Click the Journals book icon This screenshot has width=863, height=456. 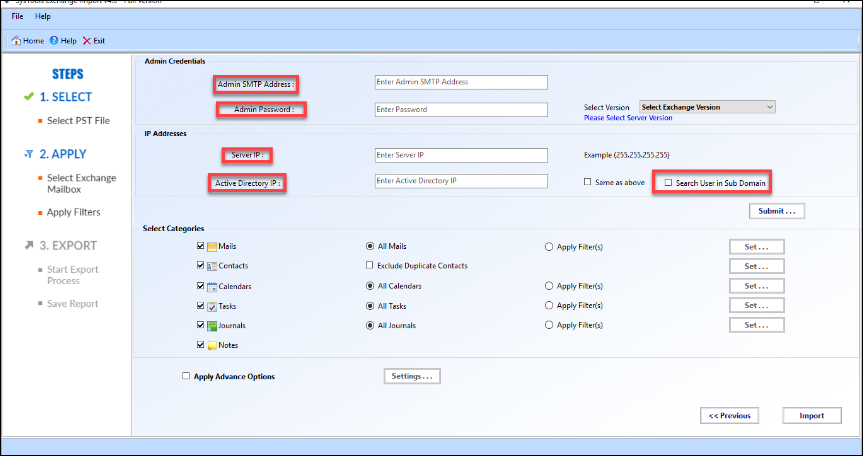click(212, 326)
